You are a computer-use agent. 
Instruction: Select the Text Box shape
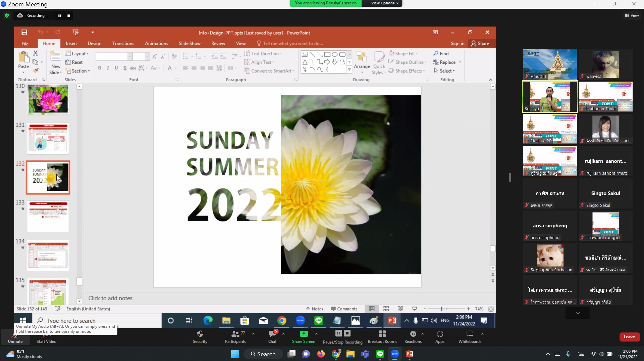[x=305, y=54]
